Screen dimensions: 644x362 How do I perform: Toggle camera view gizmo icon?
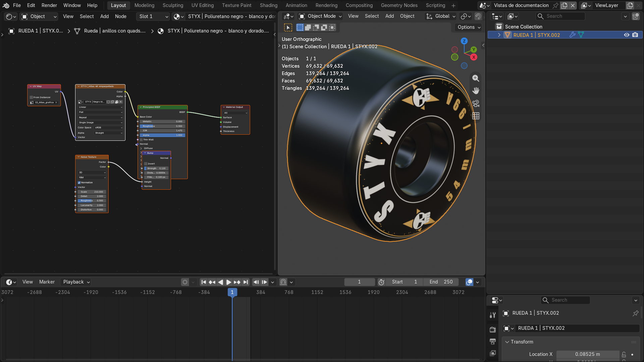(x=476, y=104)
